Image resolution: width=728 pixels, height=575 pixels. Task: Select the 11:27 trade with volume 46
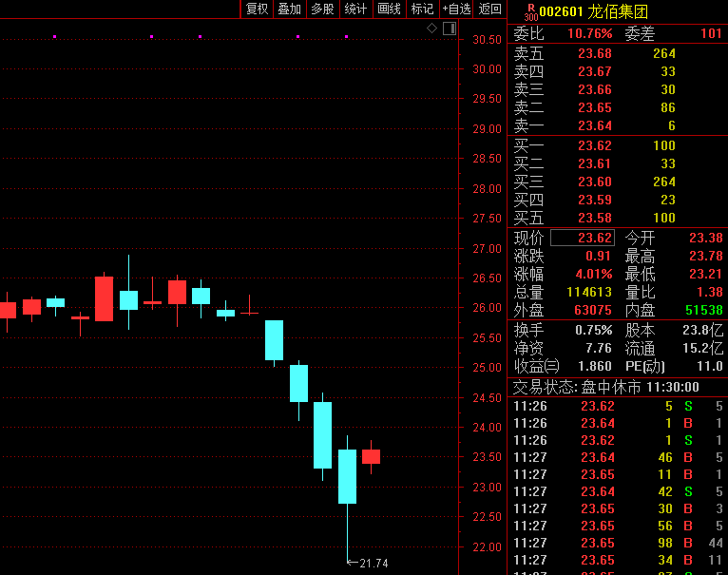(x=618, y=457)
